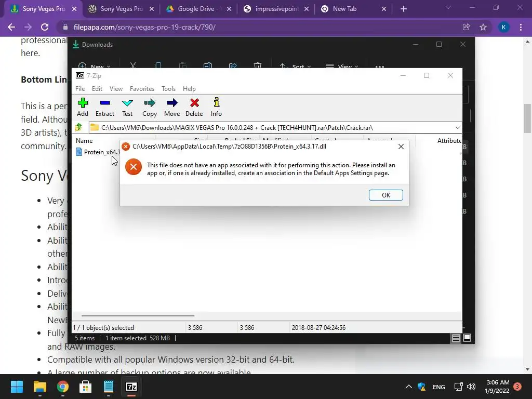Image resolution: width=532 pixels, height=399 pixels.
Task: Select the Protein_x64 file in the list
Action: 98,152
